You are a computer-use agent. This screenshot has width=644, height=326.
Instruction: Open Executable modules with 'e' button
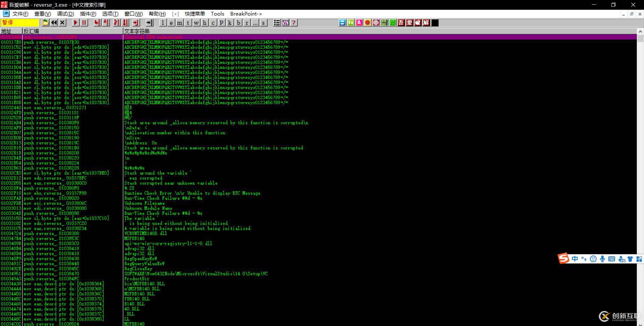[171, 22]
